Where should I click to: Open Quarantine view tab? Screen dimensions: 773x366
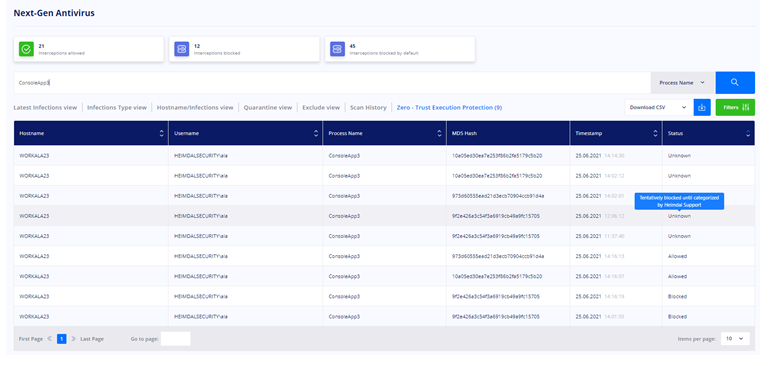click(x=268, y=108)
